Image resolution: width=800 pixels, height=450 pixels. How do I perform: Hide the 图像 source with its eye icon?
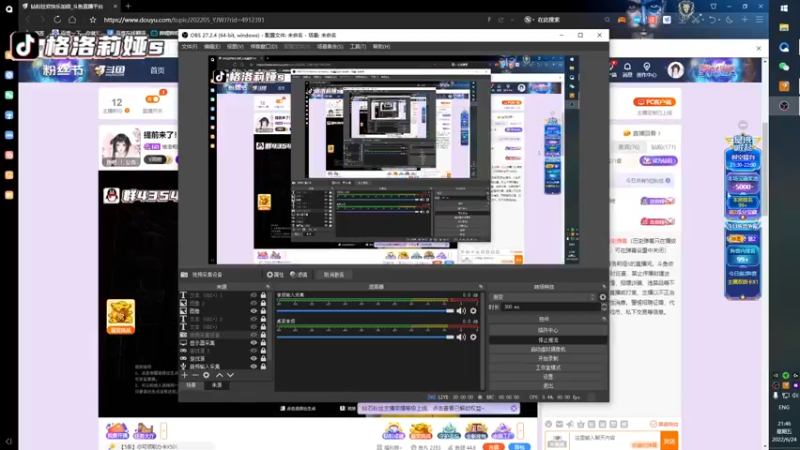(254, 311)
